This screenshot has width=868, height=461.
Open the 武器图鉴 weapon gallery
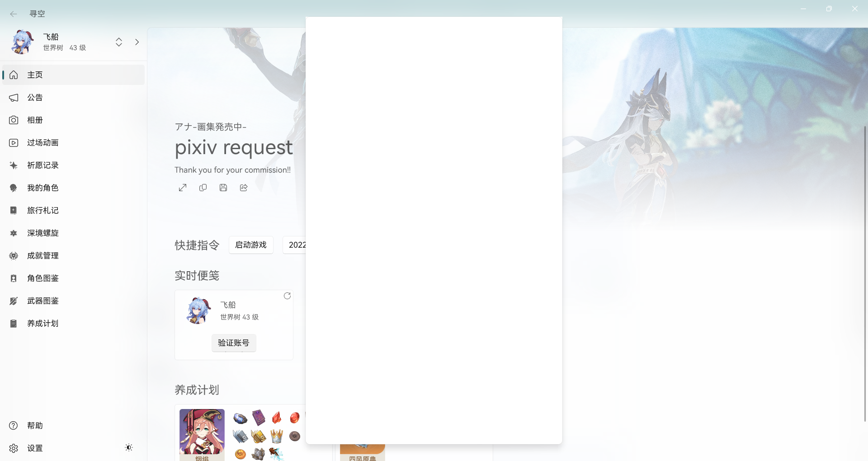(x=43, y=301)
